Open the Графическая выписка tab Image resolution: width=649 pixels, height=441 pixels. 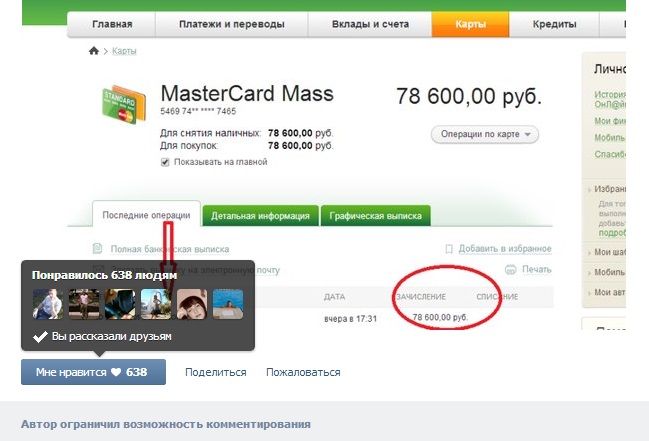(375, 216)
